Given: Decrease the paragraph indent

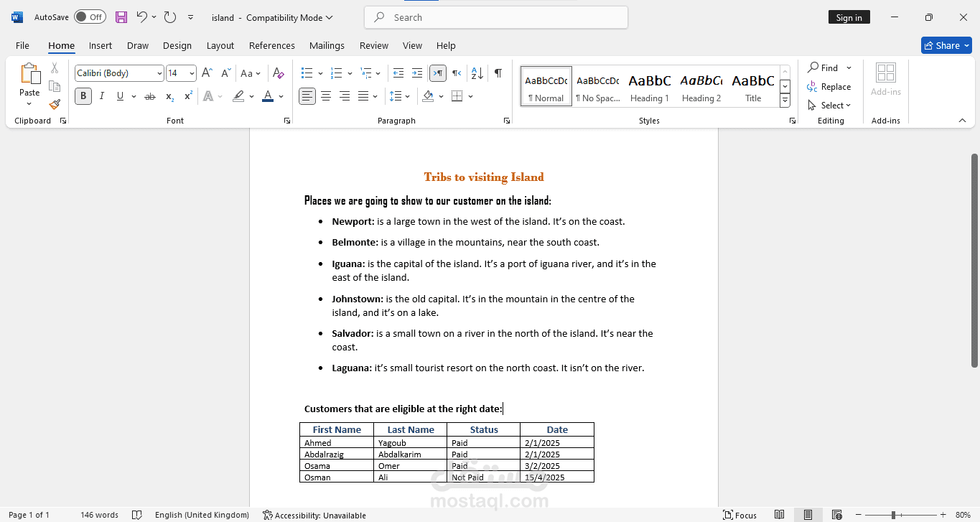Looking at the screenshot, I should tap(398, 73).
